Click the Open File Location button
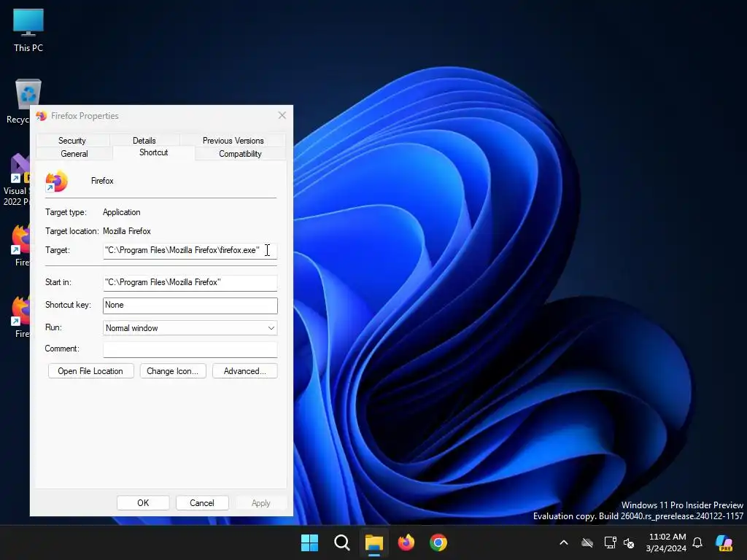The image size is (747, 560). tap(90, 371)
